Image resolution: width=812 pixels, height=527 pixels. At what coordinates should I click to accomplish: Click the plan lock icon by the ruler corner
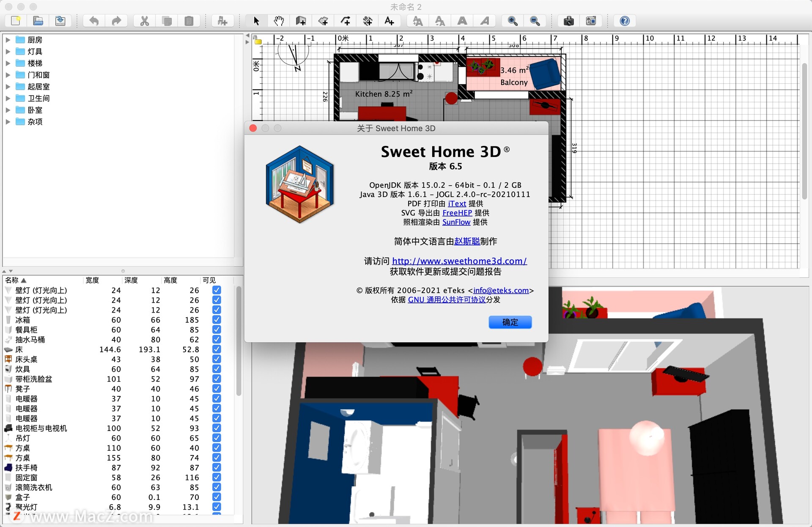[257, 40]
